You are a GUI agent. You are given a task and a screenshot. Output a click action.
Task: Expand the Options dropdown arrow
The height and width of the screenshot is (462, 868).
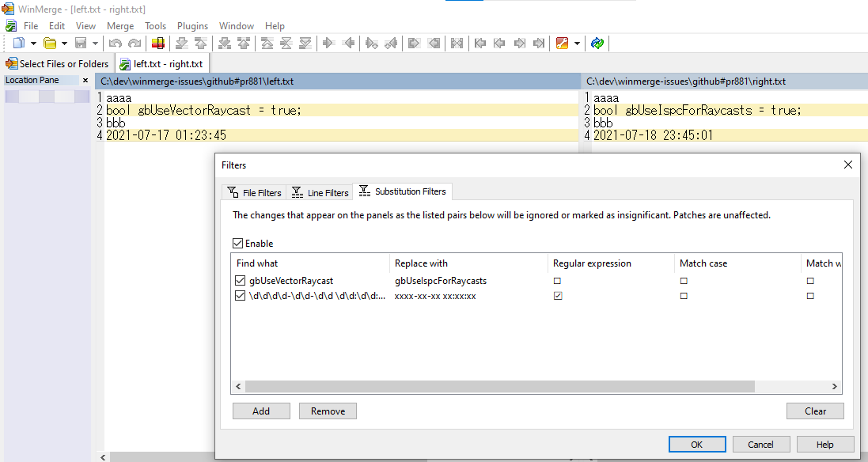[577, 44]
